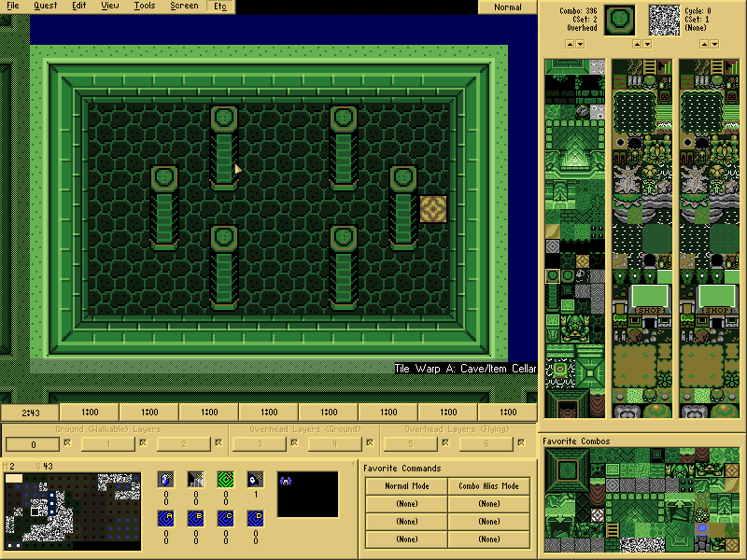Select the highlighted statue combo in the combo list
This screenshot has width=747, height=560.
[553, 276]
